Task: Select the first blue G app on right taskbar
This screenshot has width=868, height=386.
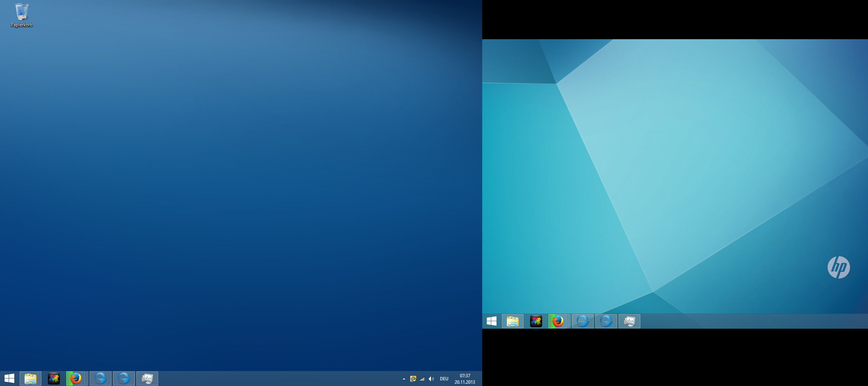Action: (x=583, y=321)
